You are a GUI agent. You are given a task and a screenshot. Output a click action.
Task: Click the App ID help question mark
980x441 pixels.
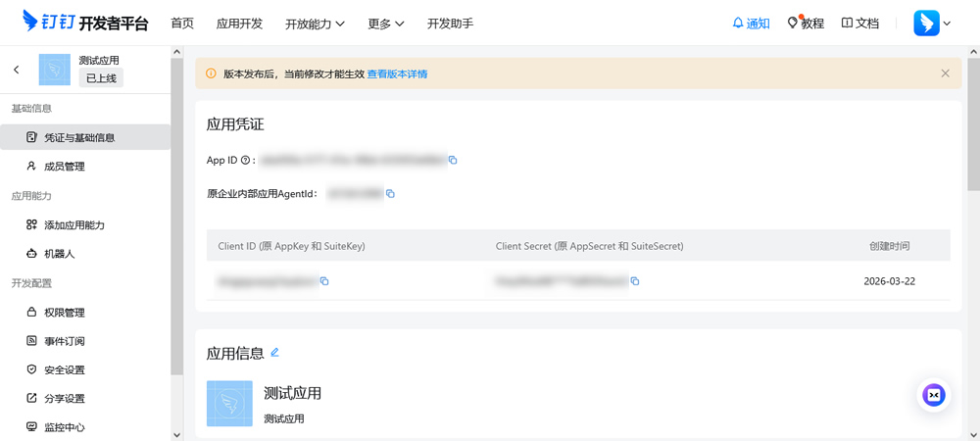[x=245, y=160]
